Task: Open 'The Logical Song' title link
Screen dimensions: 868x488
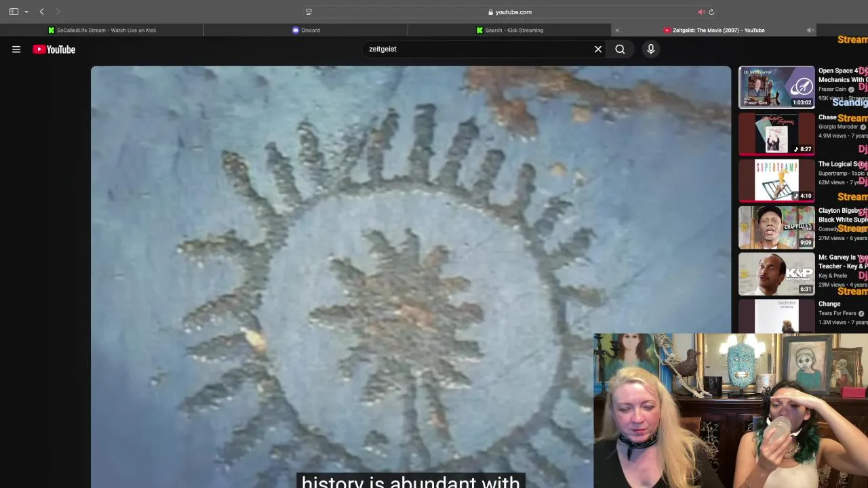Action: pos(842,164)
